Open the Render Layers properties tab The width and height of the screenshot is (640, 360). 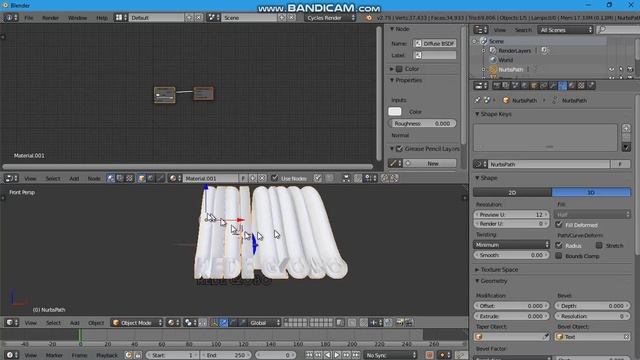point(506,86)
